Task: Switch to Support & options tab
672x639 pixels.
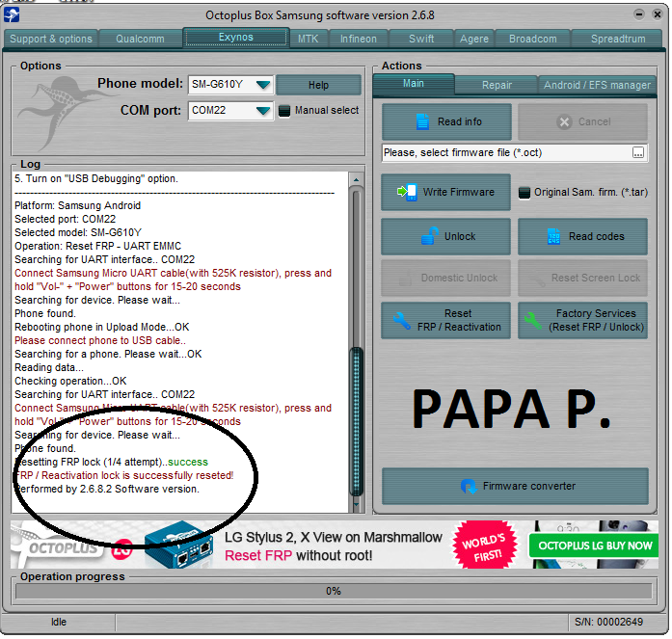Action: 51,39
